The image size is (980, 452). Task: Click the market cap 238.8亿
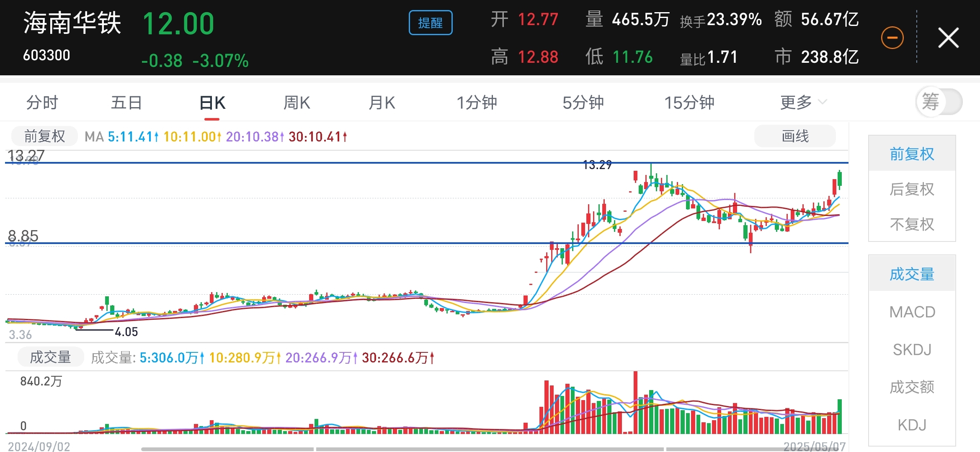pos(830,57)
